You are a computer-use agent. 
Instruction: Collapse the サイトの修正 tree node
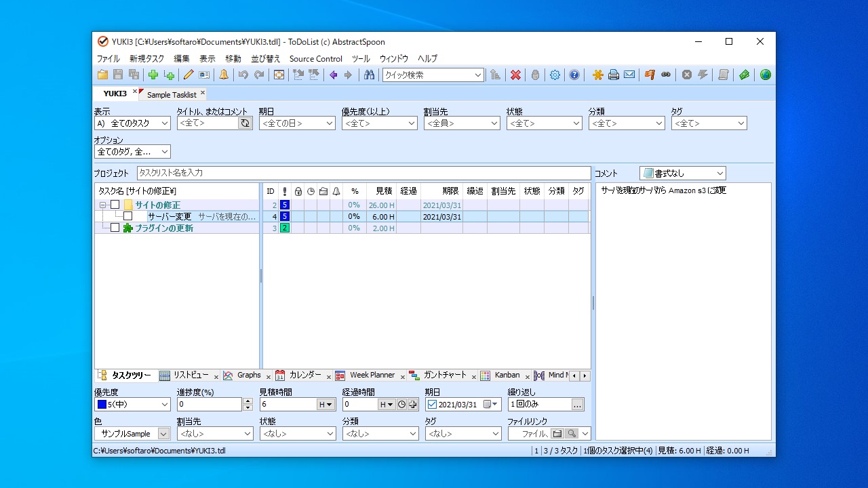click(103, 205)
